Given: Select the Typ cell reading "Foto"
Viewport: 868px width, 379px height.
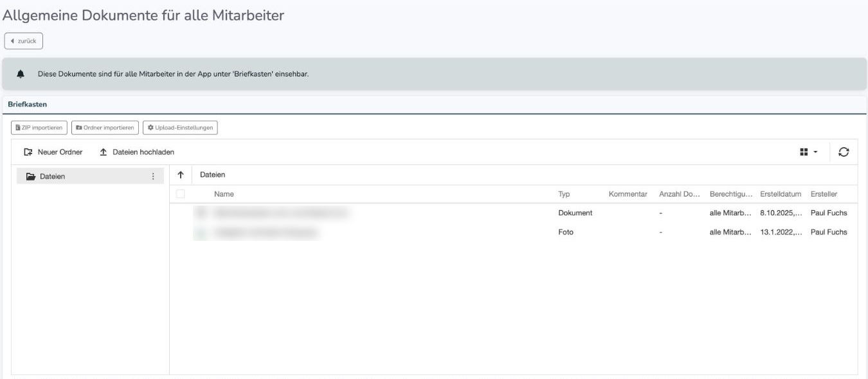Looking at the screenshot, I should tap(565, 233).
